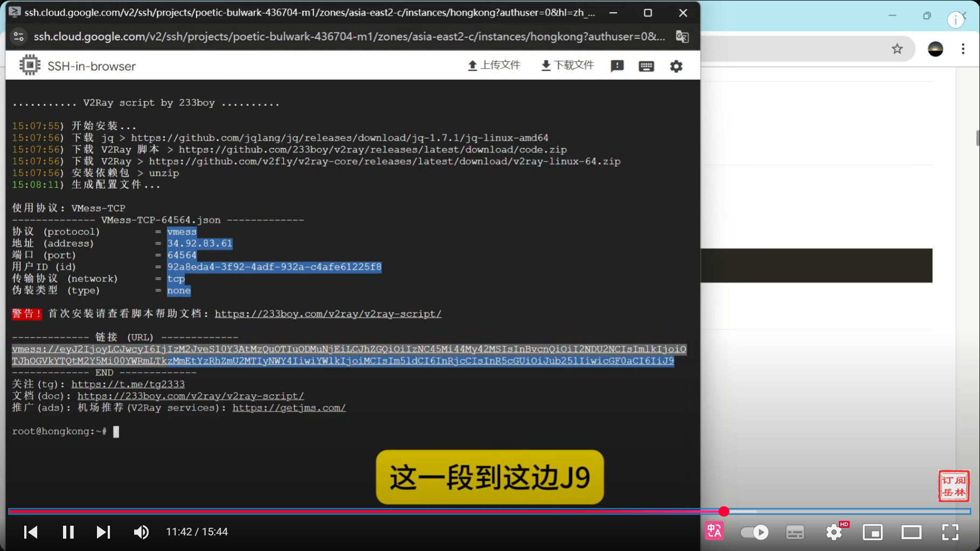Click the protocol value vmess
This screenshot has width=980, height=551.
(x=182, y=232)
